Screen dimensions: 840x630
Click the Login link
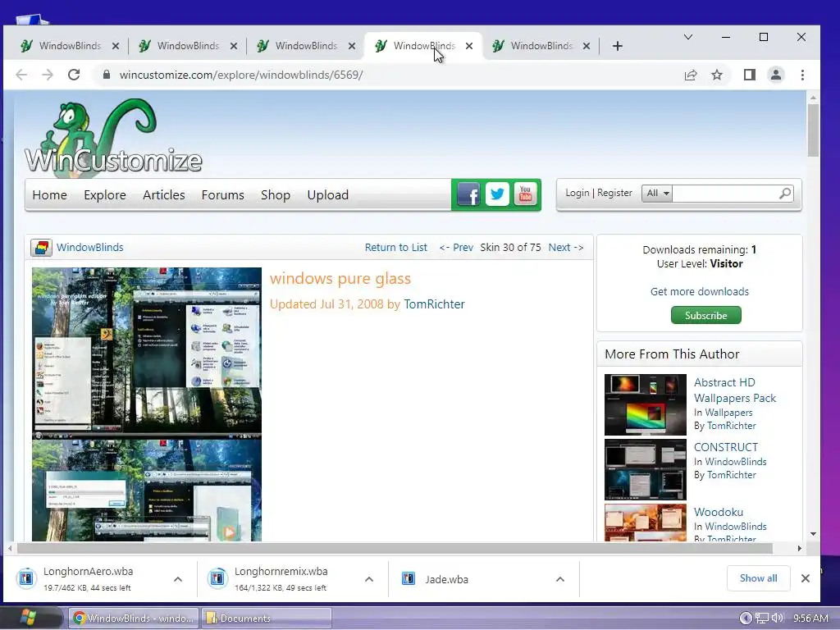point(577,193)
